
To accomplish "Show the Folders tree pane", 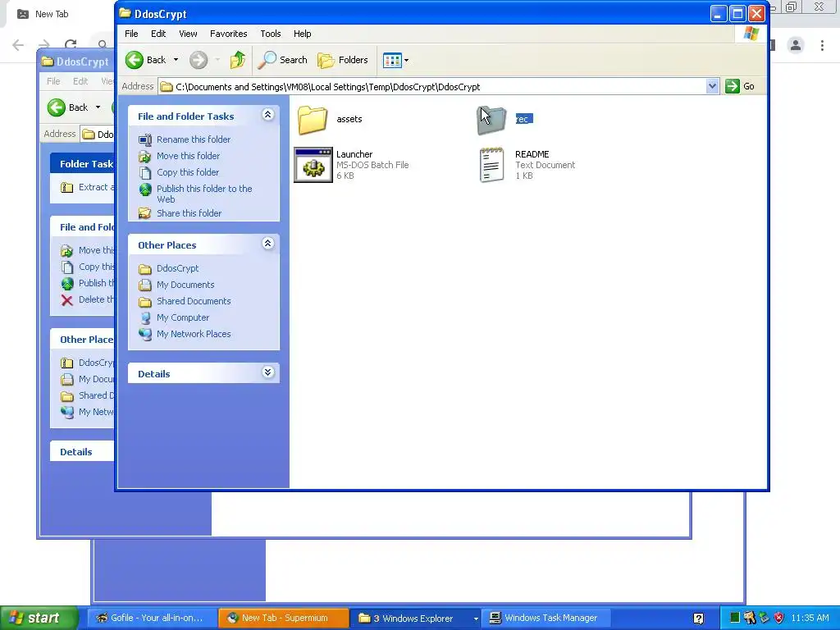I will tap(343, 60).
